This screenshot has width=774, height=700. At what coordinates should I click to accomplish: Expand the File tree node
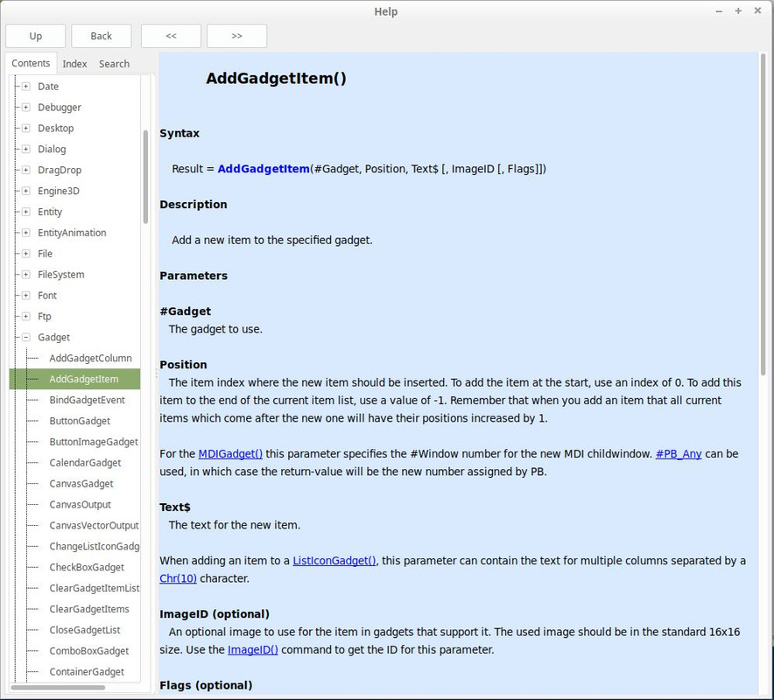pyautogui.click(x=26, y=254)
